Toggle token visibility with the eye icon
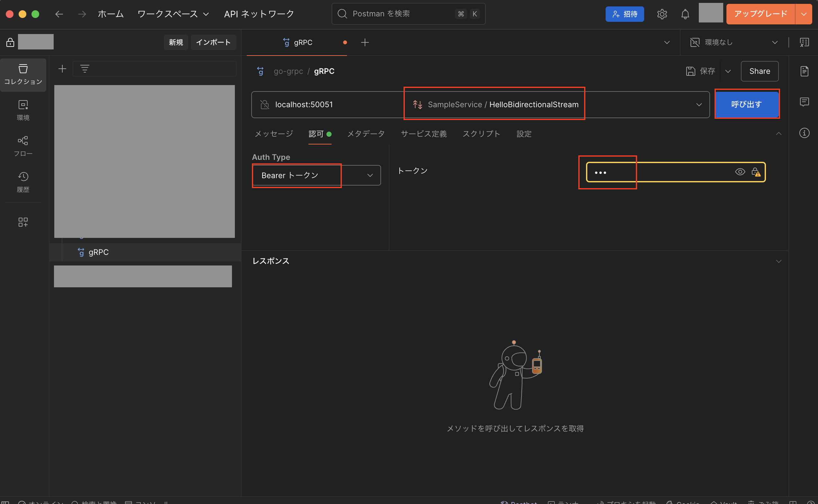This screenshot has width=818, height=504. pos(740,172)
